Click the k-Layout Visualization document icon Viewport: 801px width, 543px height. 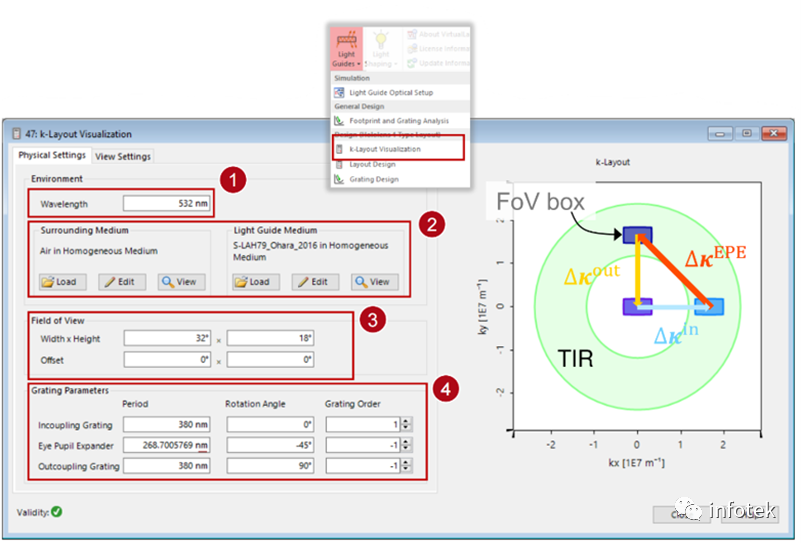pyautogui.click(x=339, y=149)
